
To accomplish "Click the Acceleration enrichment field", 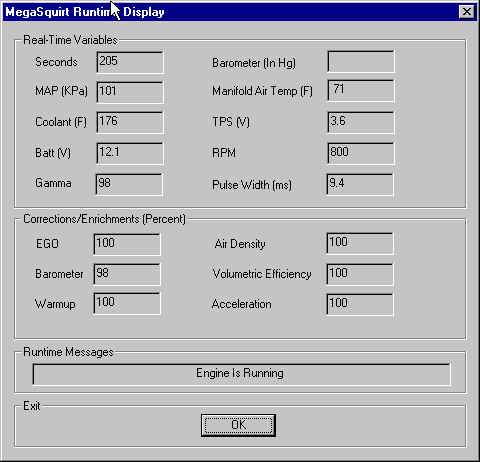I will tap(360, 304).
